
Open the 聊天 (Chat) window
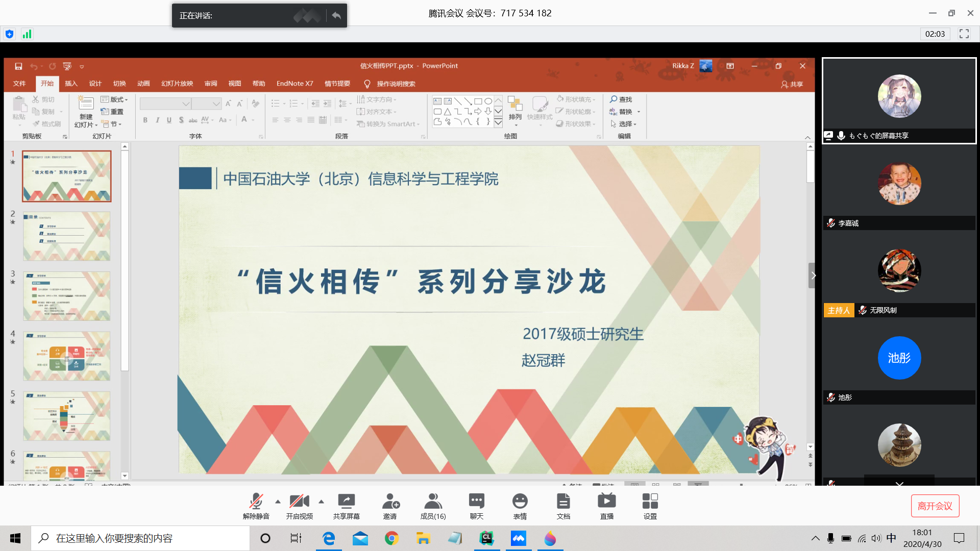tap(476, 505)
